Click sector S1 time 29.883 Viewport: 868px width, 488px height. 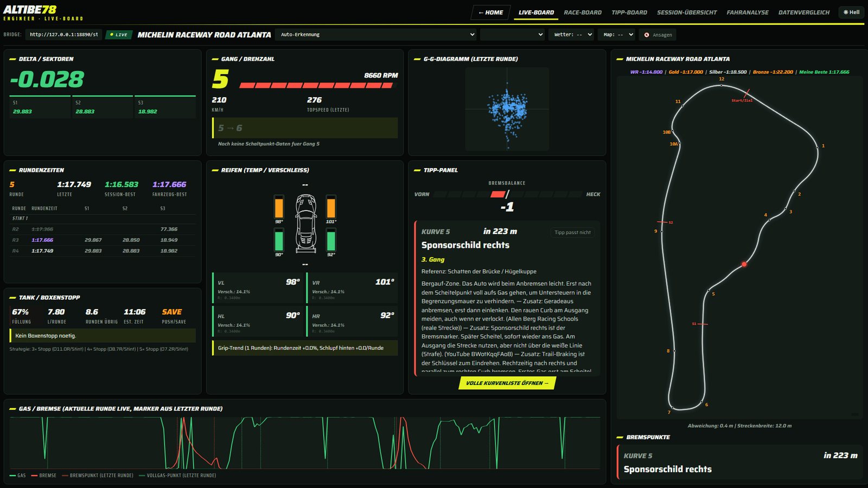pyautogui.click(x=22, y=111)
